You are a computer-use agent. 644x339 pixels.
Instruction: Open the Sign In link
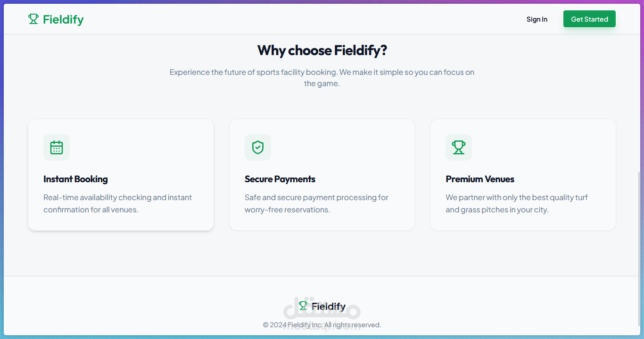(537, 19)
